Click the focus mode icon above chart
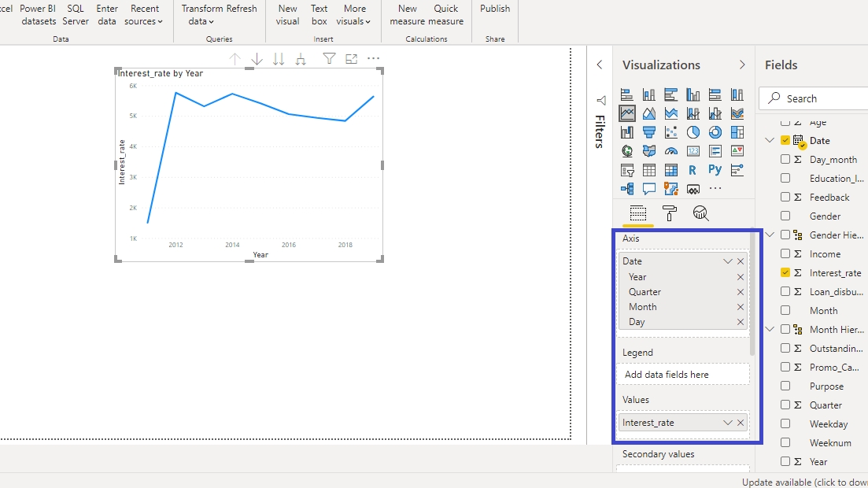Image resolution: width=868 pixels, height=488 pixels. click(x=351, y=59)
